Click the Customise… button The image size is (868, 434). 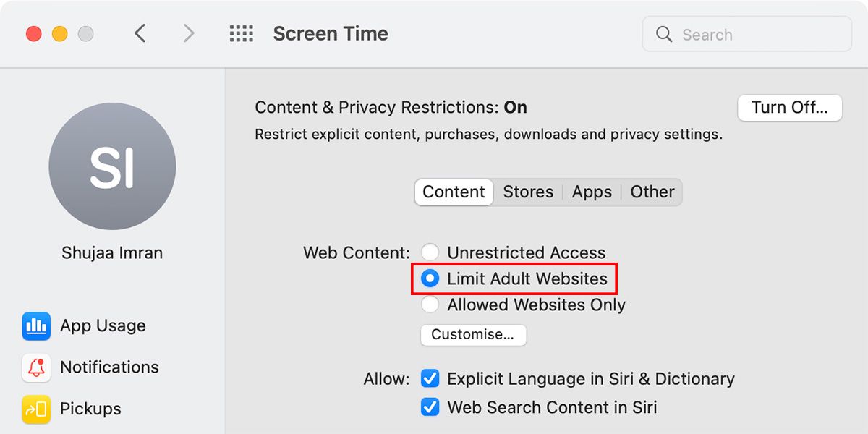[x=473, y=335]
